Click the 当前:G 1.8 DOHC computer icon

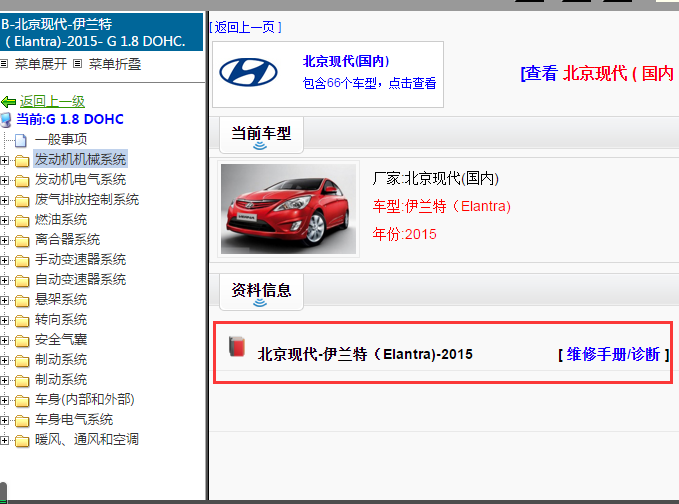pos(6,120)
